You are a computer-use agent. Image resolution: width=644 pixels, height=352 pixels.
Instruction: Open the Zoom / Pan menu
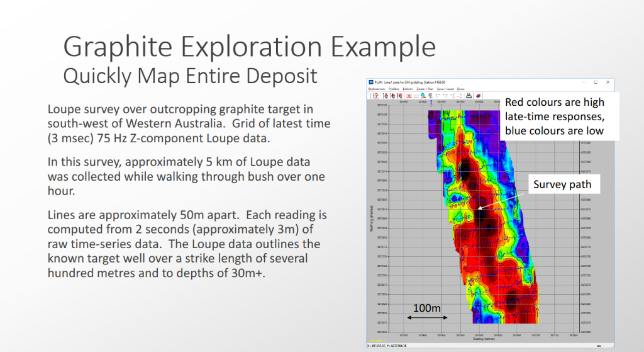[x=425, y=89]
